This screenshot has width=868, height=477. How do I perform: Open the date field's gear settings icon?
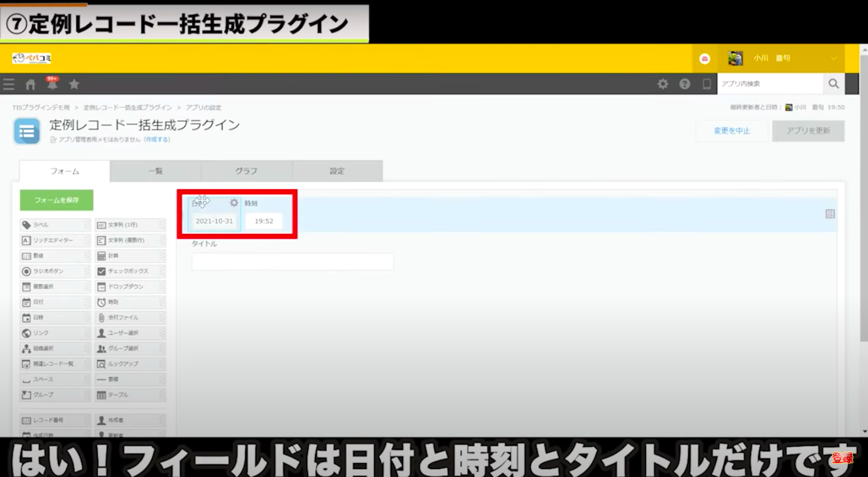(234, 203)
